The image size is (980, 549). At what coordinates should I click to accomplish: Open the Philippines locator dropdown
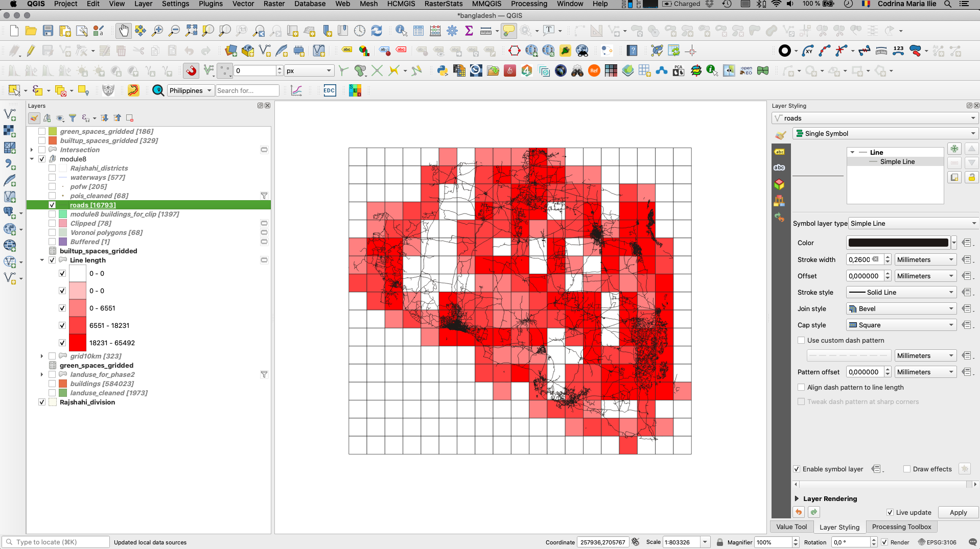click(191, 90)
